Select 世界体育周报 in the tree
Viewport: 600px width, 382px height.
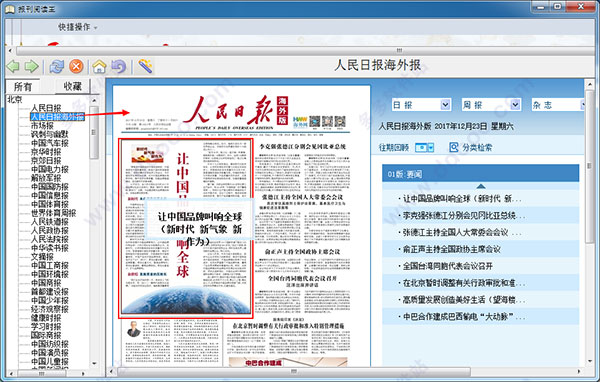tap(54, 213)
